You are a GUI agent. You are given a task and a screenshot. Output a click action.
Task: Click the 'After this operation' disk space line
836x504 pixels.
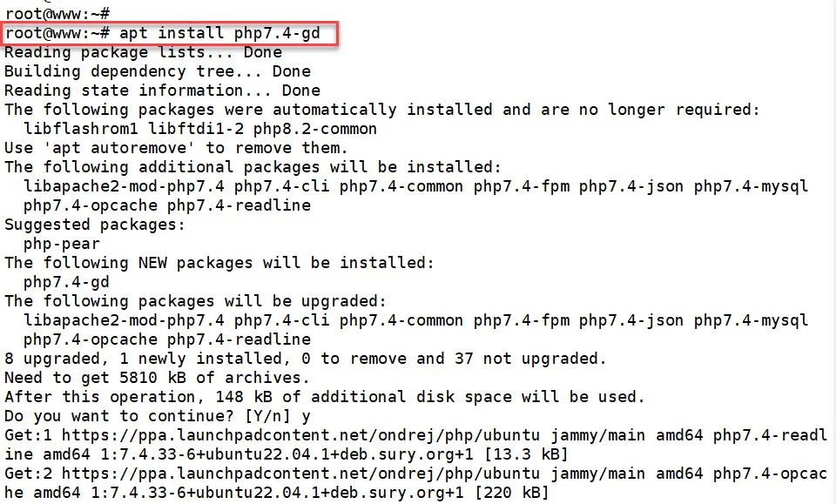point(324,397)
